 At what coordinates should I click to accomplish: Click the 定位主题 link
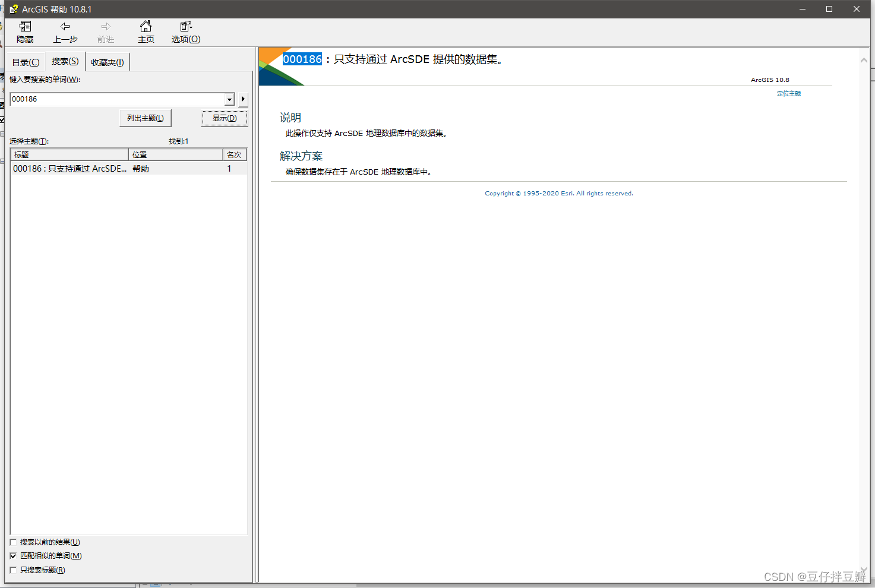(788, 93)
